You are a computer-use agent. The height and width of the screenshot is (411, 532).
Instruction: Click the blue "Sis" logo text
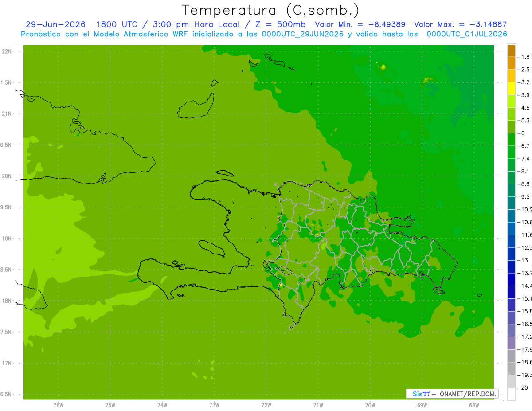(418, 394)
